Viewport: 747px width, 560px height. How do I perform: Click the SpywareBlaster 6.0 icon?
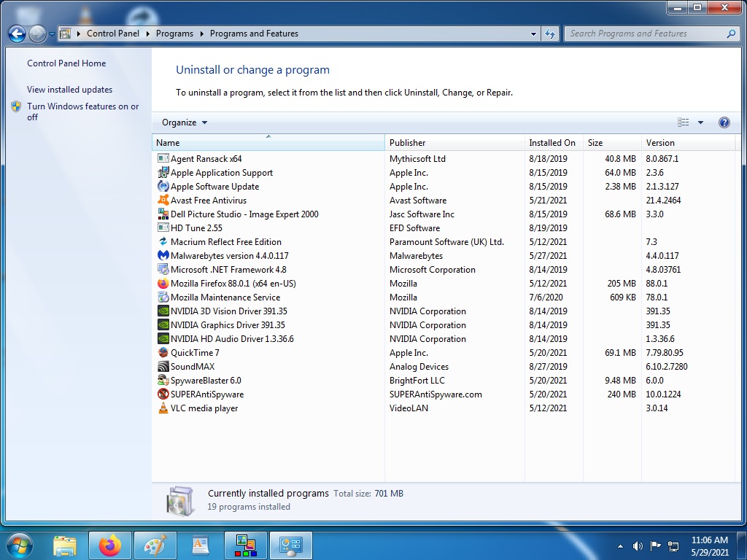click(x=163, y=380)
